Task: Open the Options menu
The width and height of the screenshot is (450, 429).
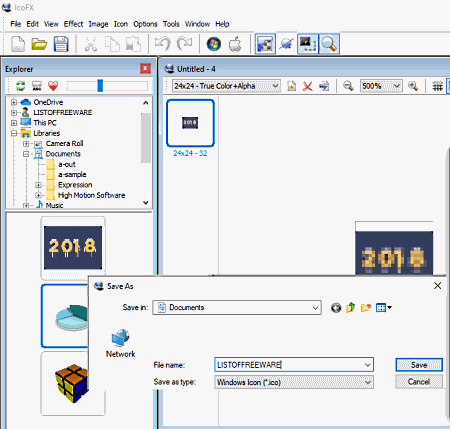Action: 145,24
